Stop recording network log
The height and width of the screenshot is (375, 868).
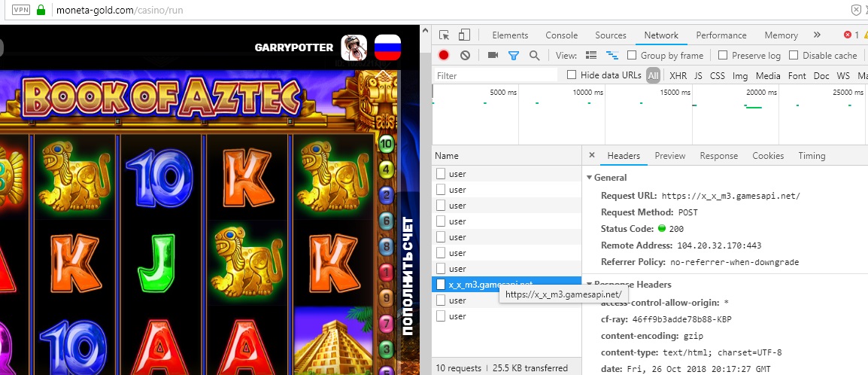(x=444, y=55)
